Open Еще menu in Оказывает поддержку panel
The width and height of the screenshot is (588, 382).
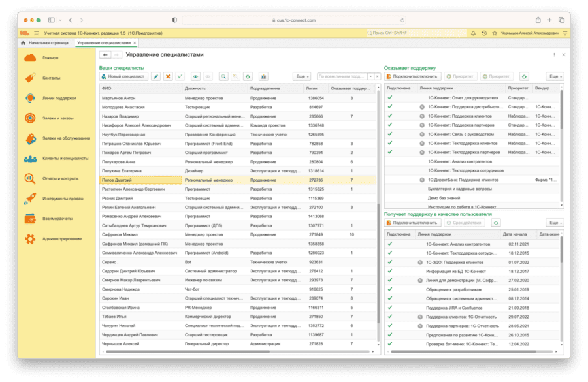(555, 76)
